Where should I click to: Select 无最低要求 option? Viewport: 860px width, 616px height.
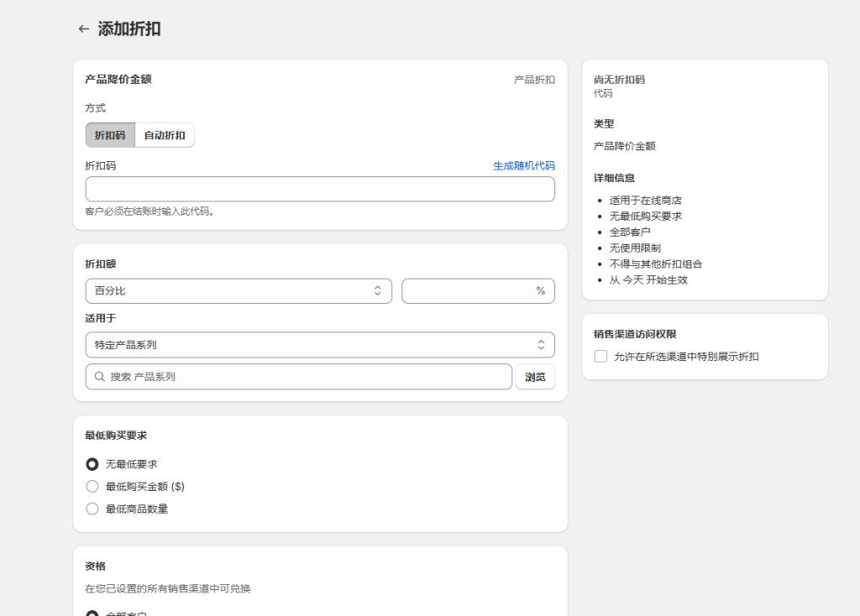pyautogui.click(x=92, y=464)
